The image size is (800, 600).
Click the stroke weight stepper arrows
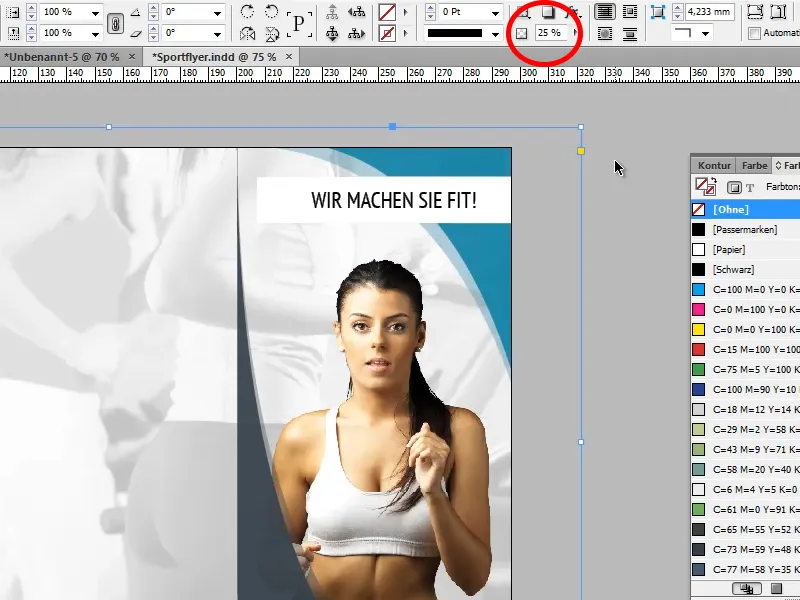click(430, 12)
